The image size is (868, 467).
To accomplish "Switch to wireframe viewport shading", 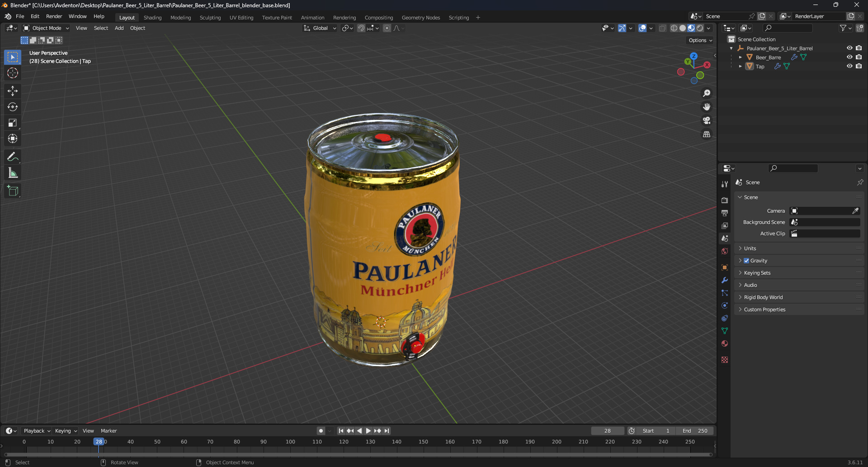I will pyautogui.click(x=674, y=28).
